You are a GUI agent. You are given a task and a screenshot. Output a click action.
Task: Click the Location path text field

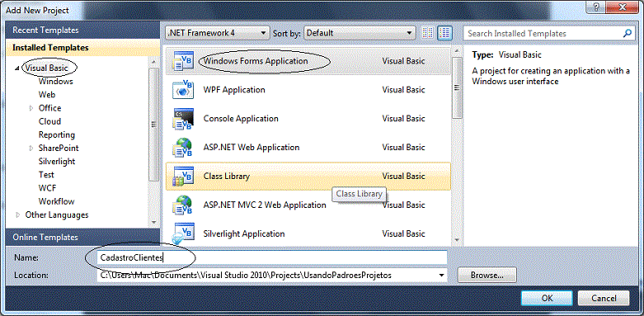(x=267, y=276)
